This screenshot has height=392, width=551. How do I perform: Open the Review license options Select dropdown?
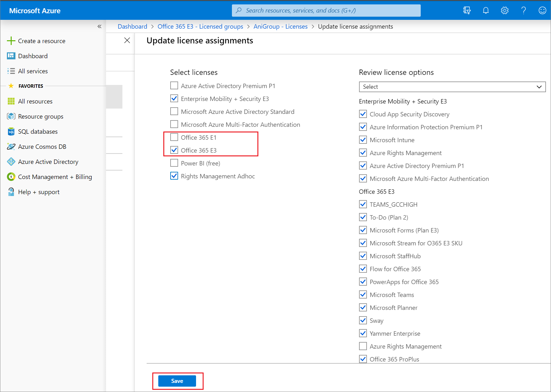(x=452, y=87)
